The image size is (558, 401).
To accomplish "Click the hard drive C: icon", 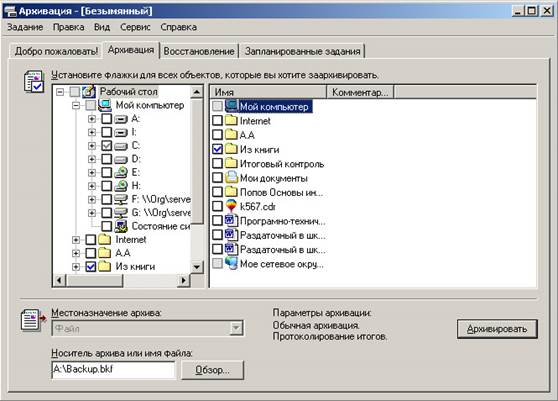I will [121, 146].
